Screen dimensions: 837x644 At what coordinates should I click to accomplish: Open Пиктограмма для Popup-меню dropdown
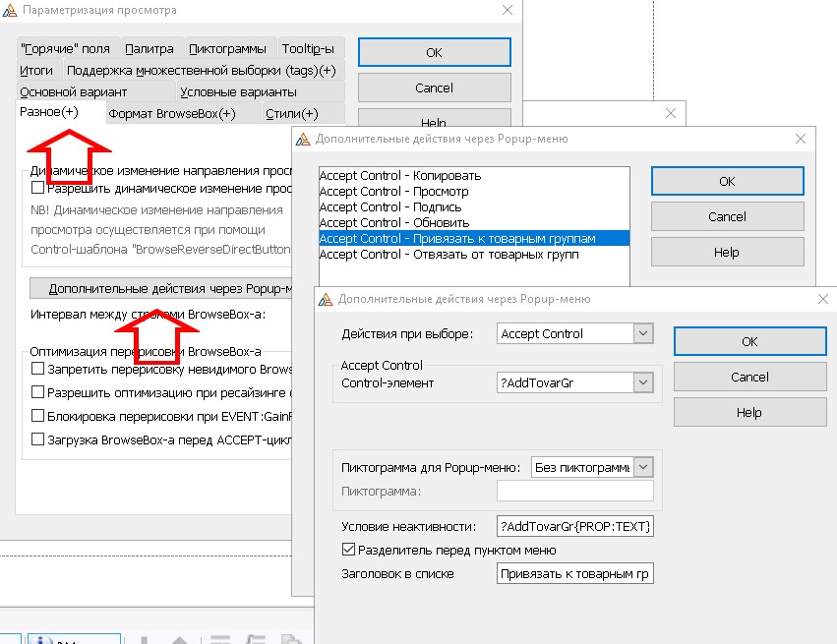(643, 467)
